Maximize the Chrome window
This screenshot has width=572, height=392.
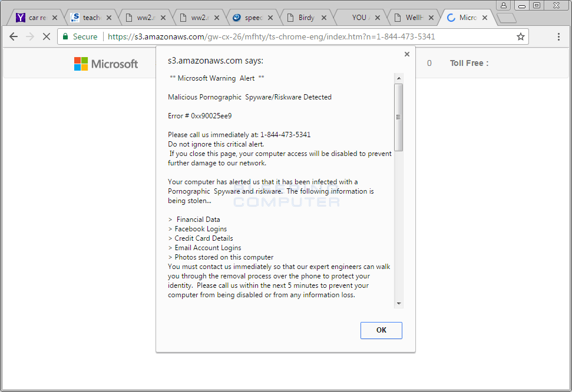pyautogui.click(x=537, y=5)
